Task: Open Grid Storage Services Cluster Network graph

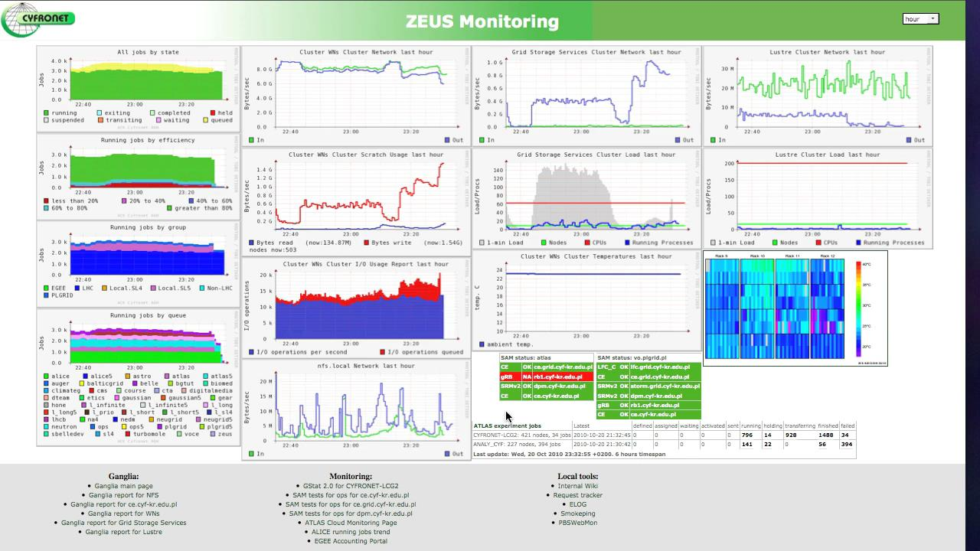Action: tap(586, 96)
